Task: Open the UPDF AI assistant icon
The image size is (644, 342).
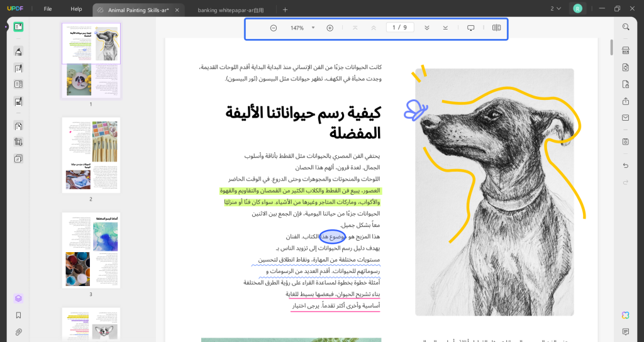Action: [626, 316]
